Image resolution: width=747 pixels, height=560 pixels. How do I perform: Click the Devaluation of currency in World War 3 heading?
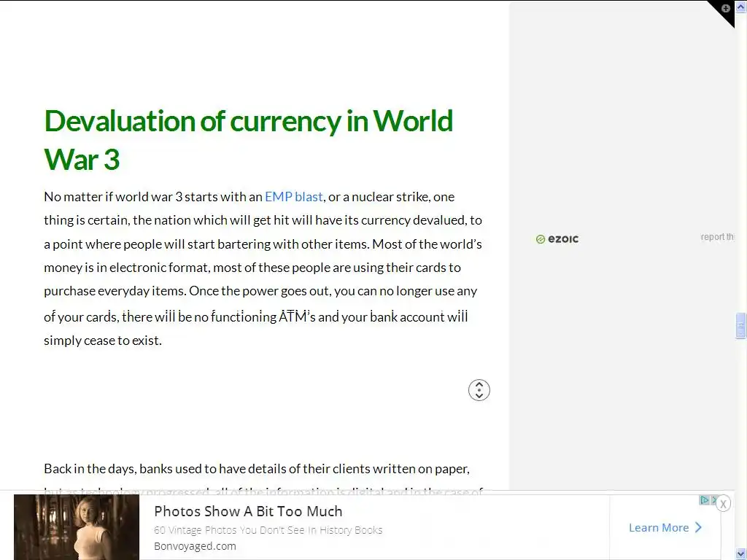click(248, 139)
